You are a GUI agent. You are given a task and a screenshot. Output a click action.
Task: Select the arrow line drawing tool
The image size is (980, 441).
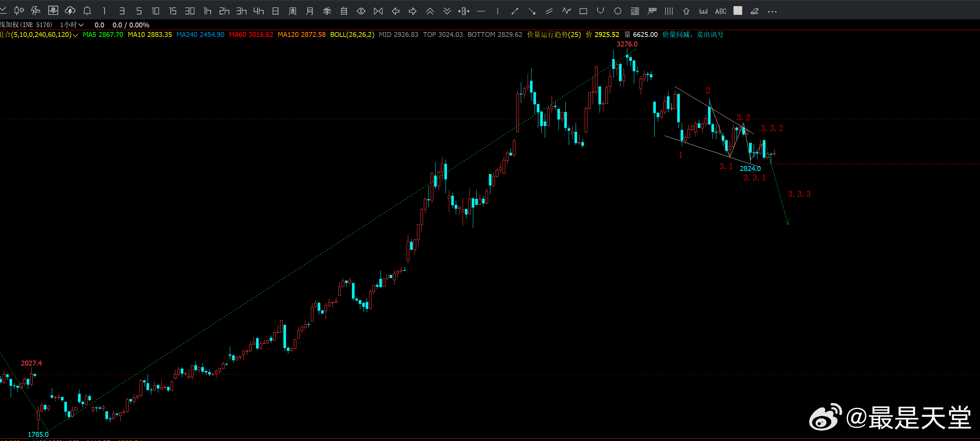[532, 11]
